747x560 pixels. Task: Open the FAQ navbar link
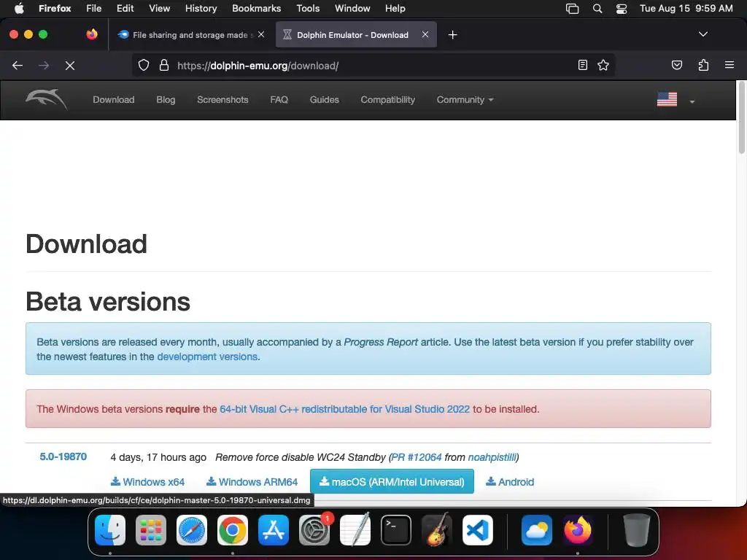tap(279, 99)
